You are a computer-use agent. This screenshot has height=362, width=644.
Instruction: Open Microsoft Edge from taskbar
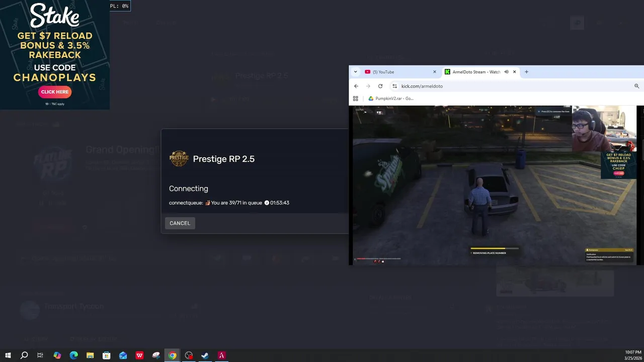point(73,355)
